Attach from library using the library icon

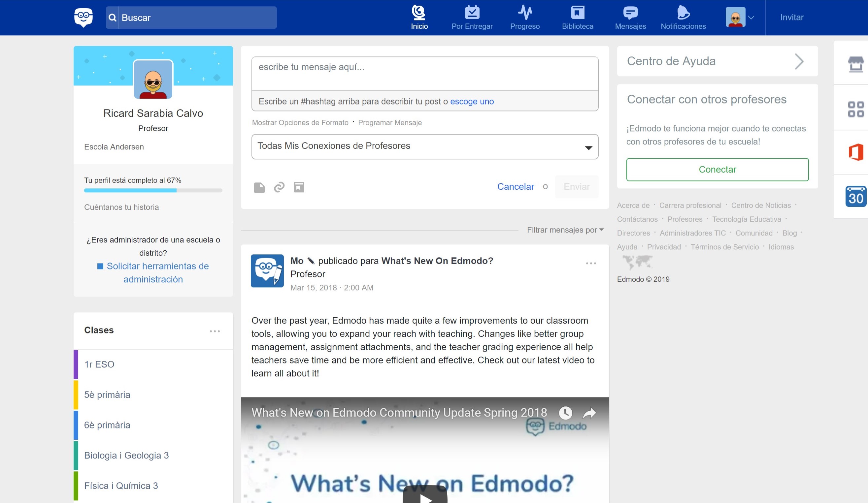(299, 187)
